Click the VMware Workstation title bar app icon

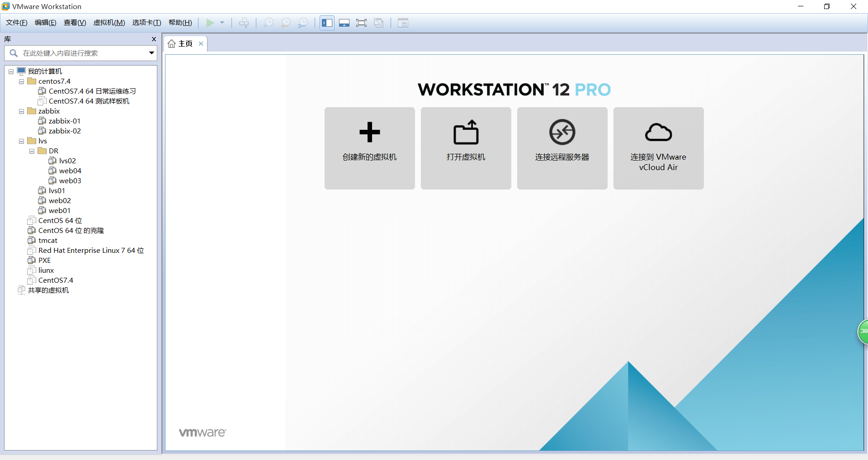(x=5, y=6)
